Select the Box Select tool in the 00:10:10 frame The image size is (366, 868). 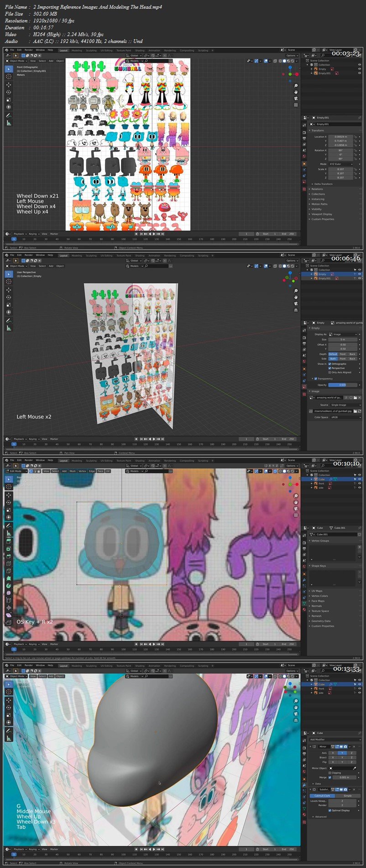[x=9, y=479]
